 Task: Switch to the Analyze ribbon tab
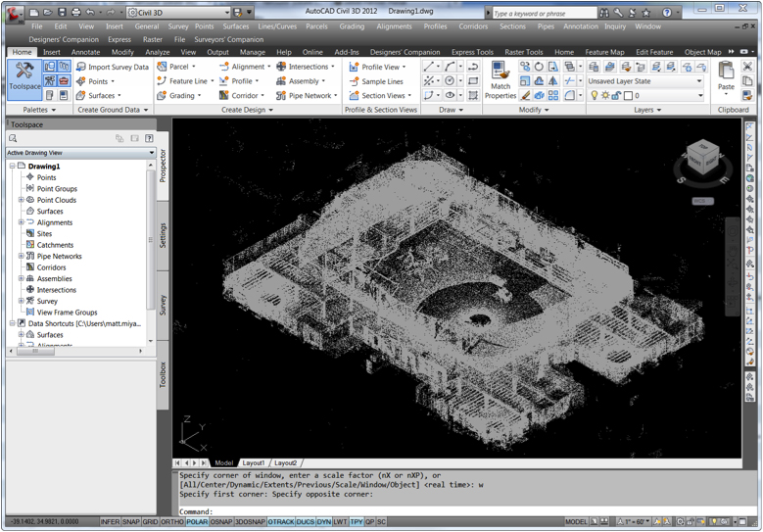click(x=158, y=52)
